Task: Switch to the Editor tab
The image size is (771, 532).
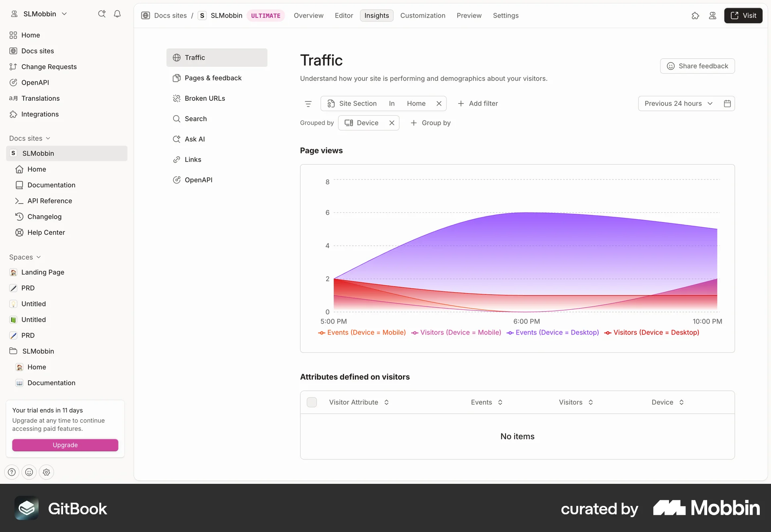Action: (x=344, y=16)
